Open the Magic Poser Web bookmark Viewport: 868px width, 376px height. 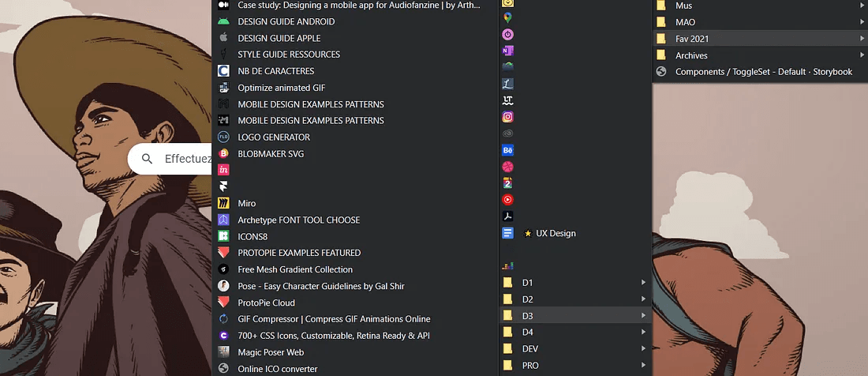(x=355, y=352)
